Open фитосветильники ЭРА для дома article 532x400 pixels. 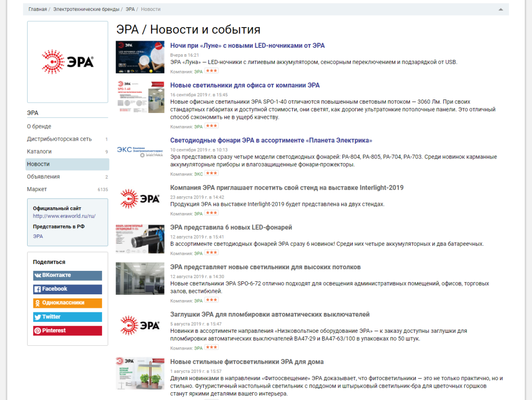click(x=246, y=362)
